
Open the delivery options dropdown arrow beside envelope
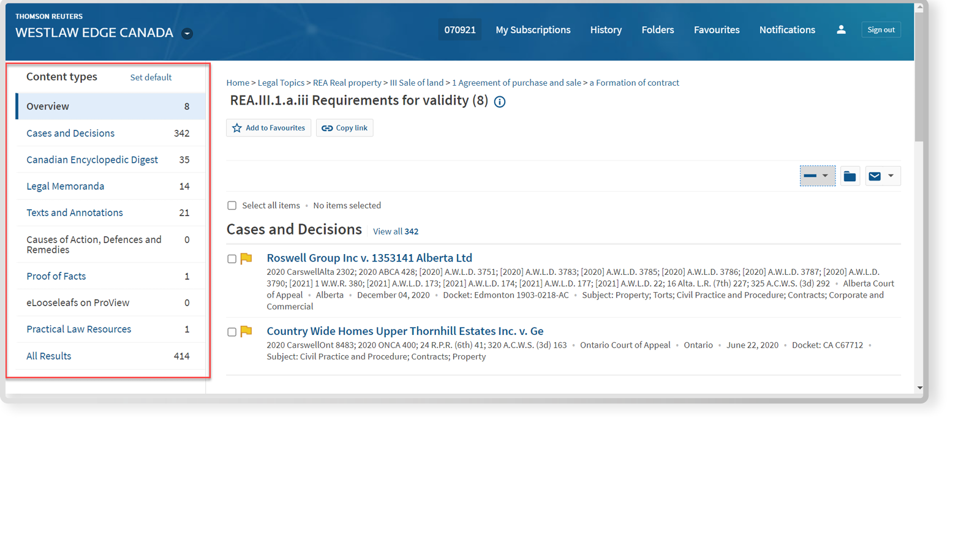(x=891, y=176)
